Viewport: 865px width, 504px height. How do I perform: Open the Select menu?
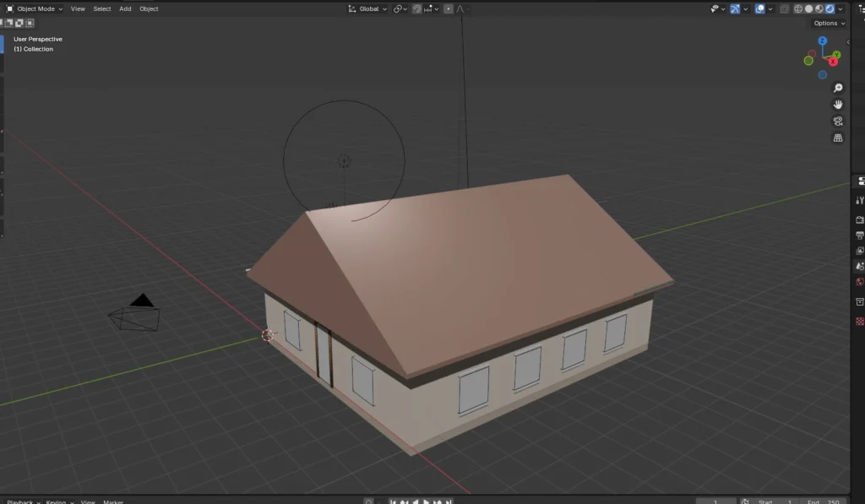(x=102, y=8)
